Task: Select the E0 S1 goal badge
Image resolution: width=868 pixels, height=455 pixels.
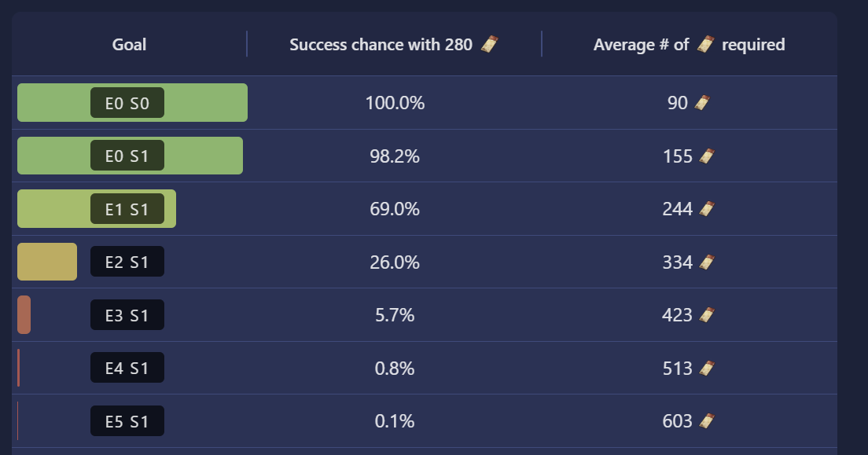Action: coord(127,156)
